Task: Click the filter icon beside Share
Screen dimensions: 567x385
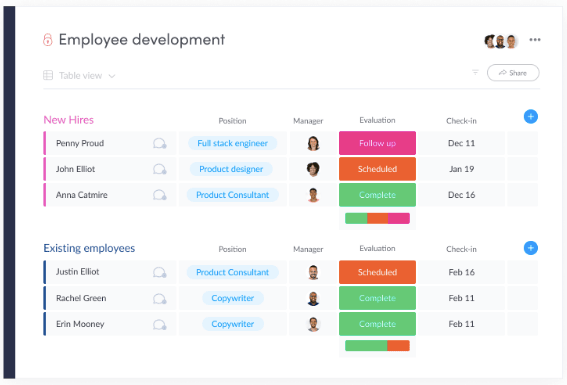Action: click(475, 72)
